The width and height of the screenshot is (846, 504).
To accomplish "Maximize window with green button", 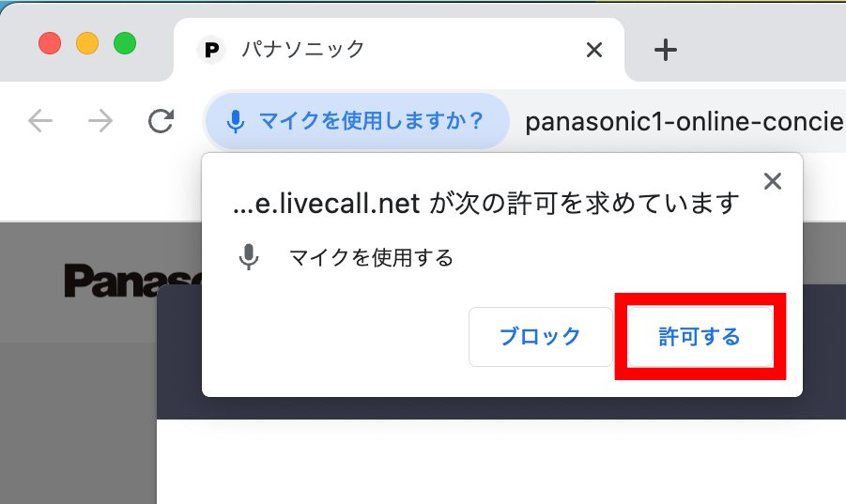I will (x=125, y=43).
